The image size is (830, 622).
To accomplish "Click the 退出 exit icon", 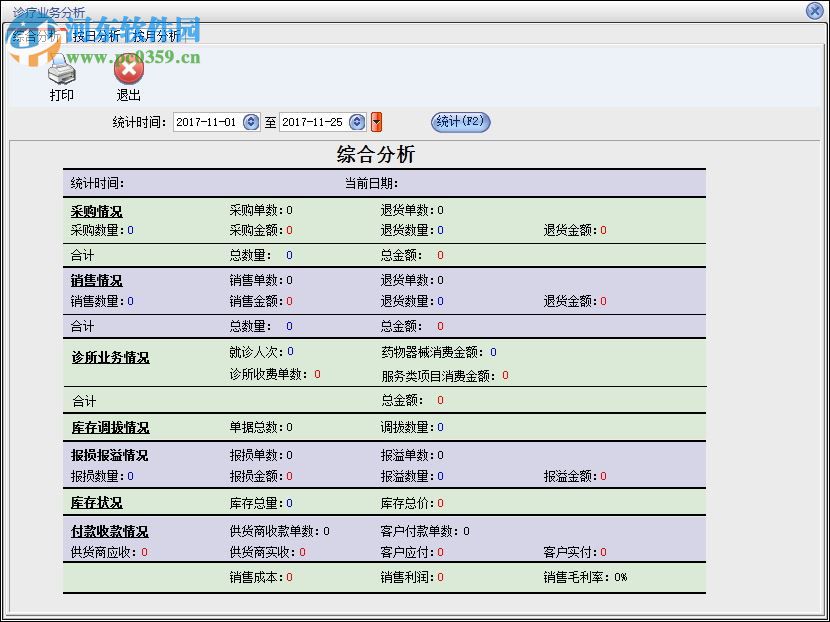I will pos(129,71).
